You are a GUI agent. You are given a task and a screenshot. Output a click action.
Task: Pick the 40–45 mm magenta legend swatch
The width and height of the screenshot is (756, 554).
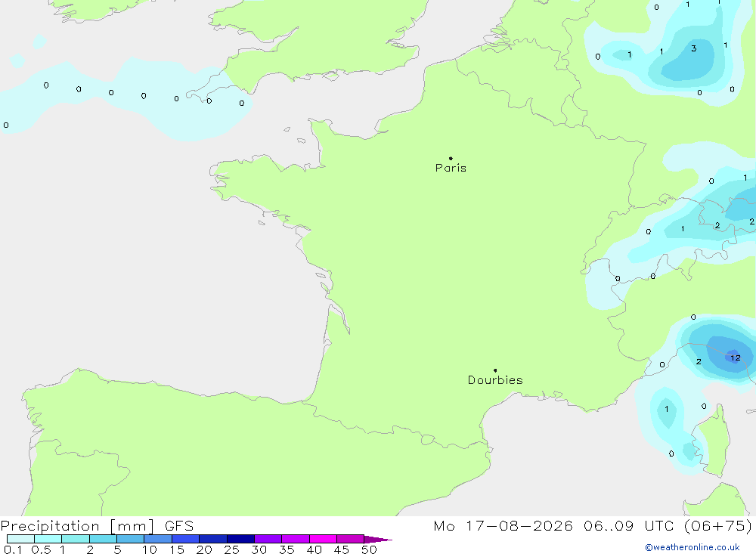coord(323,539)
